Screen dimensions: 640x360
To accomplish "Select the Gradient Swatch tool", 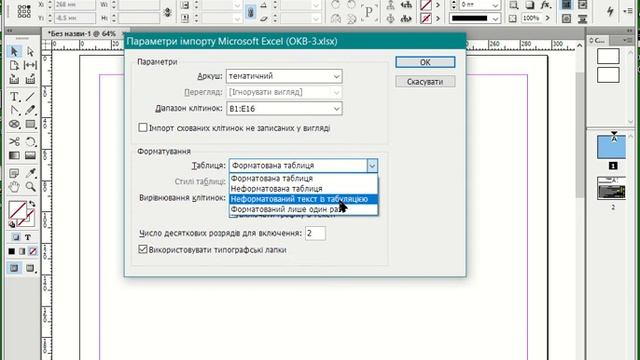I will click(x=14, y=156).
